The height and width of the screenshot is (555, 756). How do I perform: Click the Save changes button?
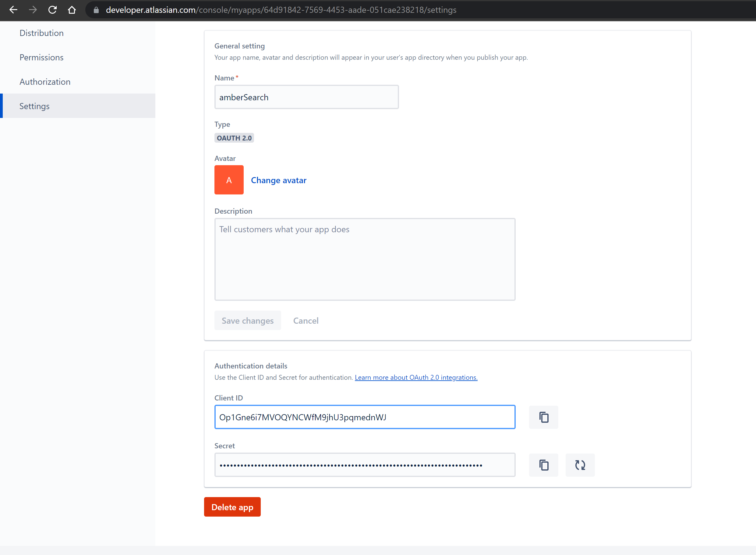tap(248, 321)
